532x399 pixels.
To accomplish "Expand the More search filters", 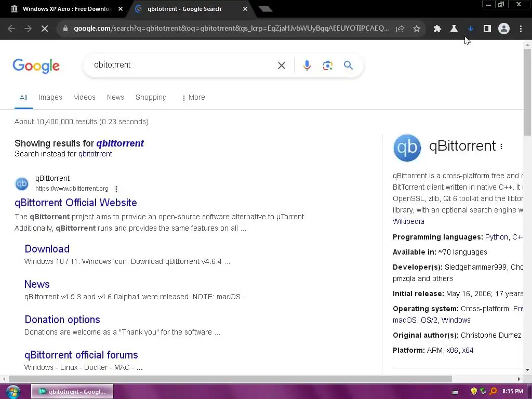I will (x=193, y=97).
